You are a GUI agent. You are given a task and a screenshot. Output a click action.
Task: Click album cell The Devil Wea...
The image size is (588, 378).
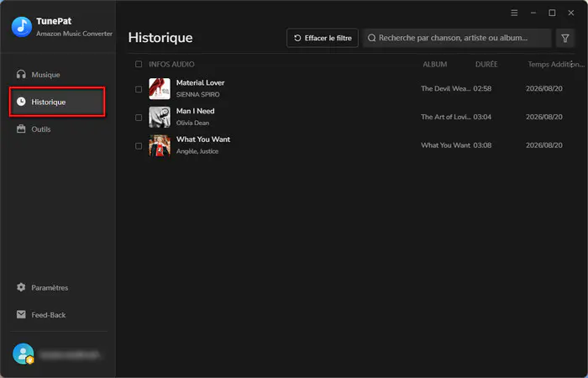(445, 88)
